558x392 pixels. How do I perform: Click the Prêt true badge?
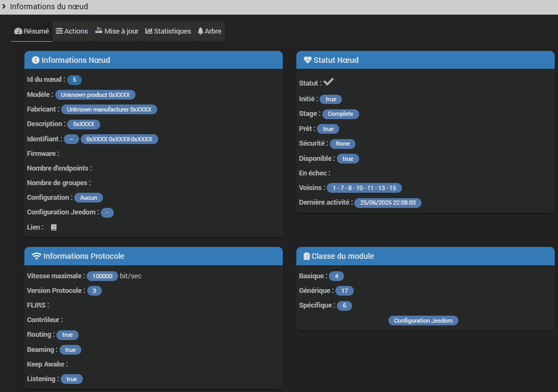pyautogui.click(x=328, y=129)
